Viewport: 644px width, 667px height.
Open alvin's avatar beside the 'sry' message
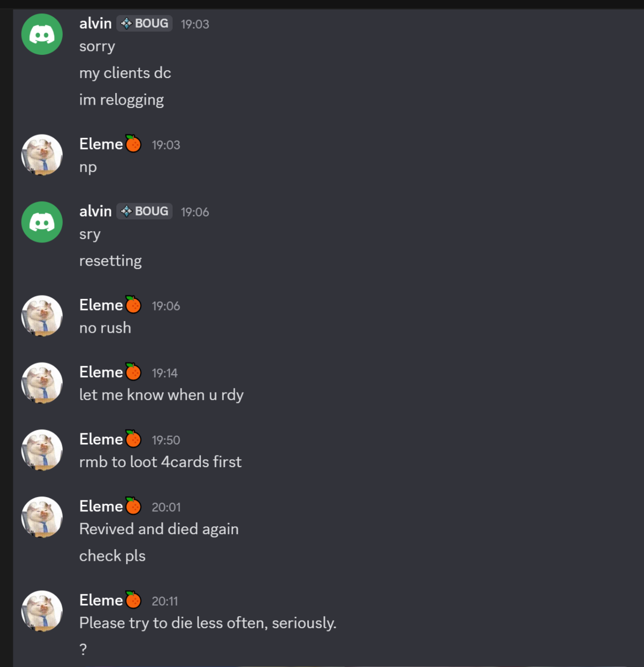pyautogui.click(x=42, y=222)
